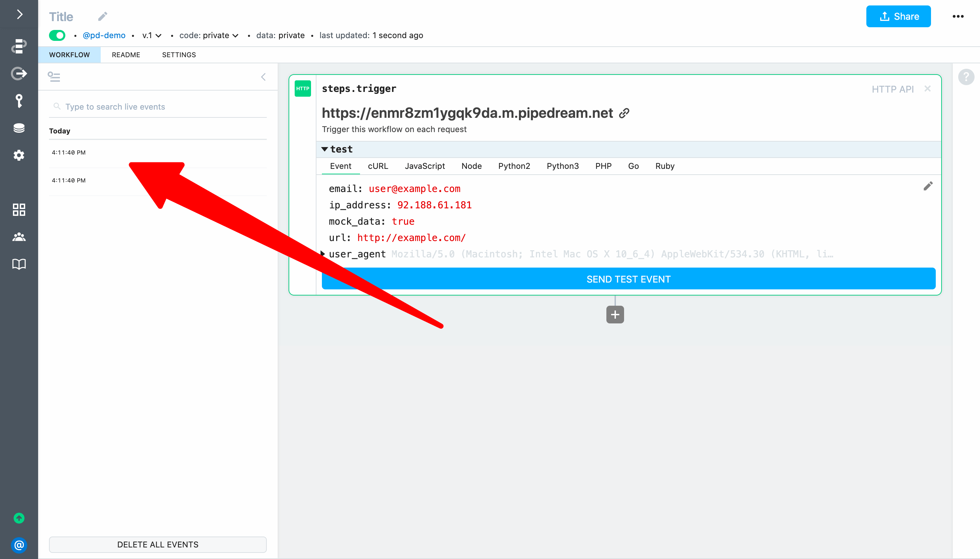Toggle the workflow active switch off
Image resolution: width=980 pixels, height=559 pixels.
(57, 35)
